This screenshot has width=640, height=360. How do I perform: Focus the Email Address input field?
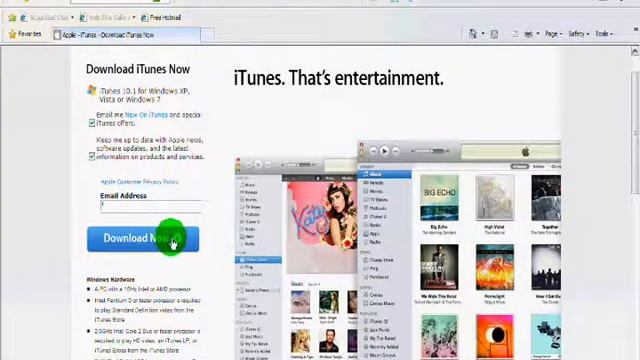(x=151, y=206)
